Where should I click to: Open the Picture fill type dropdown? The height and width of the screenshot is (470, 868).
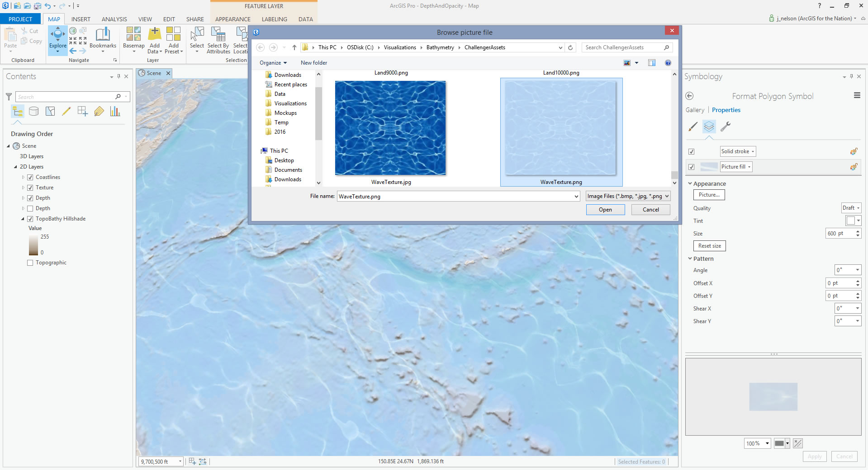pos(736,167)
